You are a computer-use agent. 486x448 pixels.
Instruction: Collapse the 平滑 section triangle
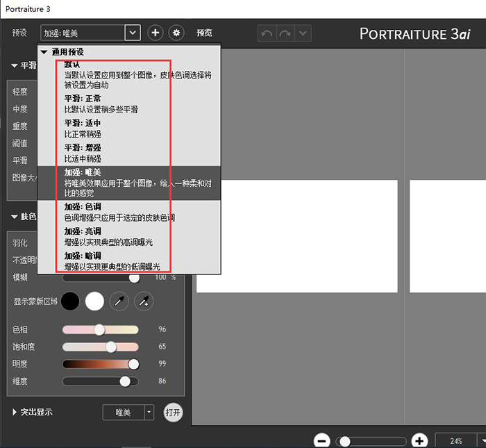point(15,65)
